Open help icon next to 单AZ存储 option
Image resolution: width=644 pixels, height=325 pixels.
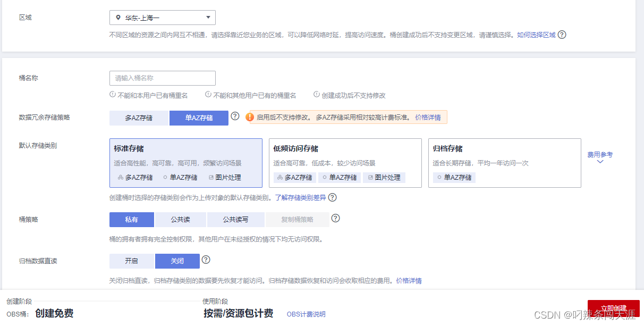point(235,116)
